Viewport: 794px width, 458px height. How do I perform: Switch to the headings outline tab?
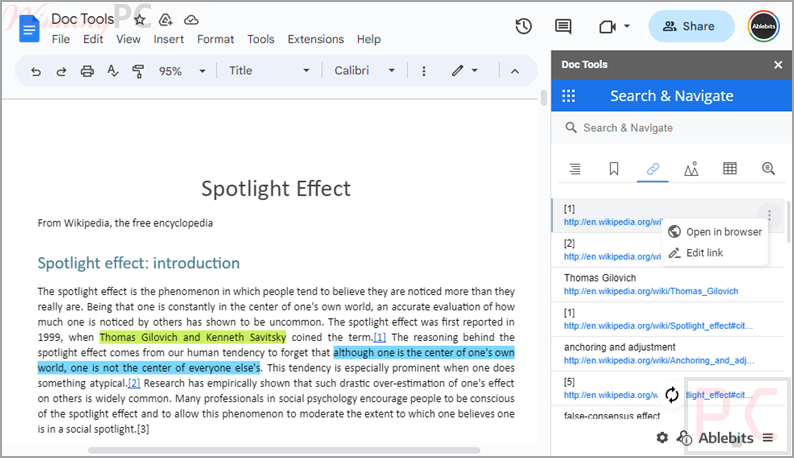pyautogui.click(x=575, y=169)
